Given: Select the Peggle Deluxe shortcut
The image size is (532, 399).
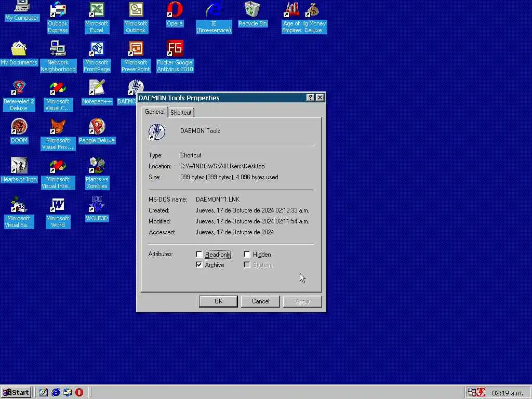Looking at the screenshot, I should [97, 131].
